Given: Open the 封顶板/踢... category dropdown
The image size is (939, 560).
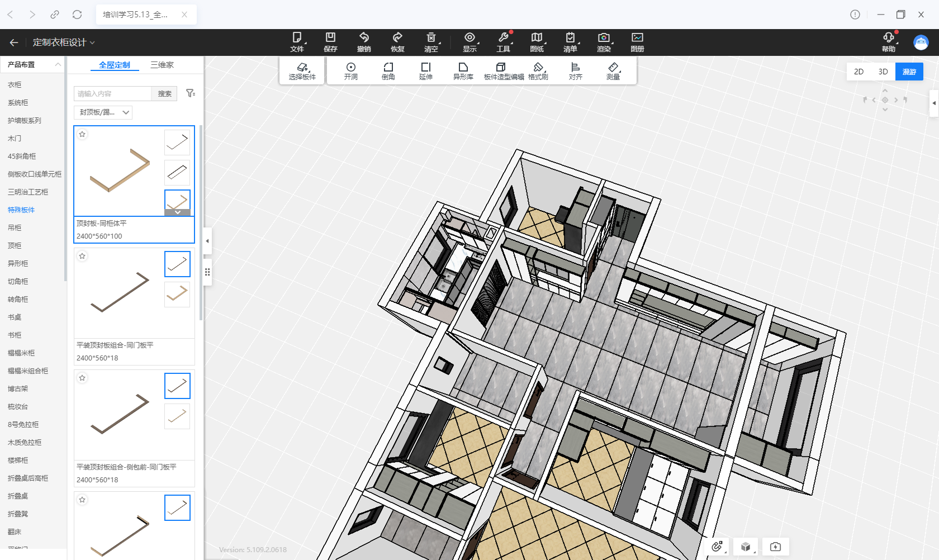Looking at the screenshot, I should coord(103,112).
